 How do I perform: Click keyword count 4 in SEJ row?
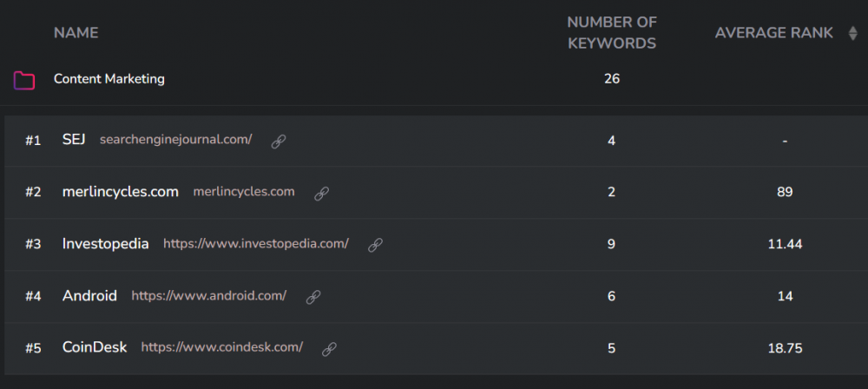(611, 141)
